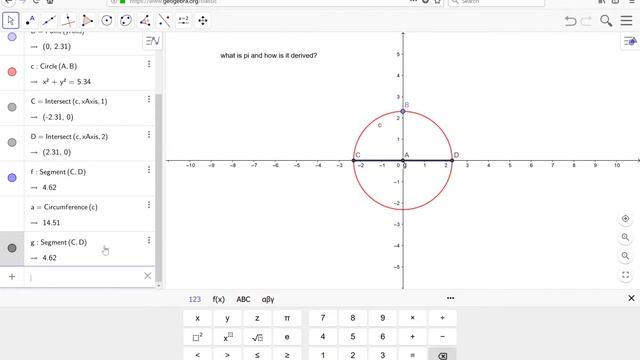Select the Line tool
Image resolution: width=640 pixels, height=360 pixels.
click(x=49, y=20)
